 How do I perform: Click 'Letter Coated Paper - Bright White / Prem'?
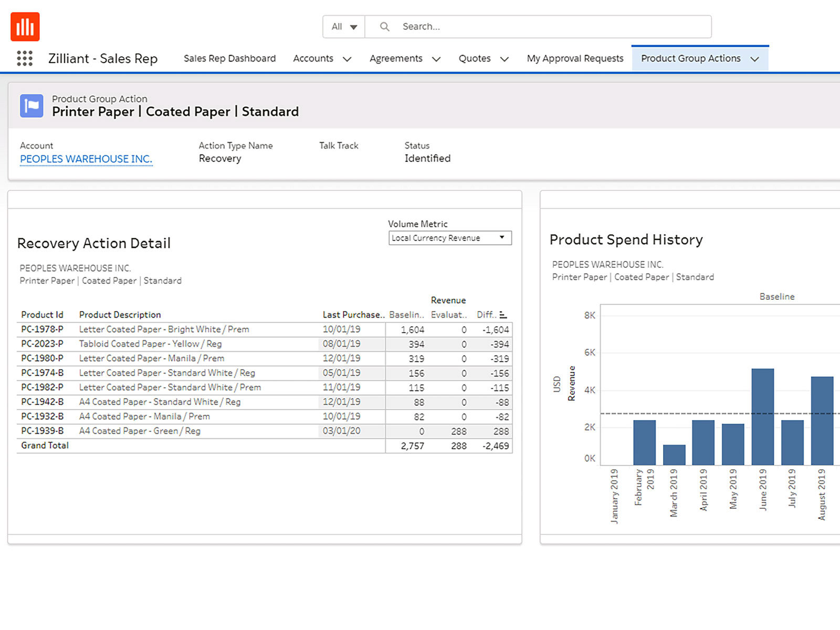(x=164, y=329)
